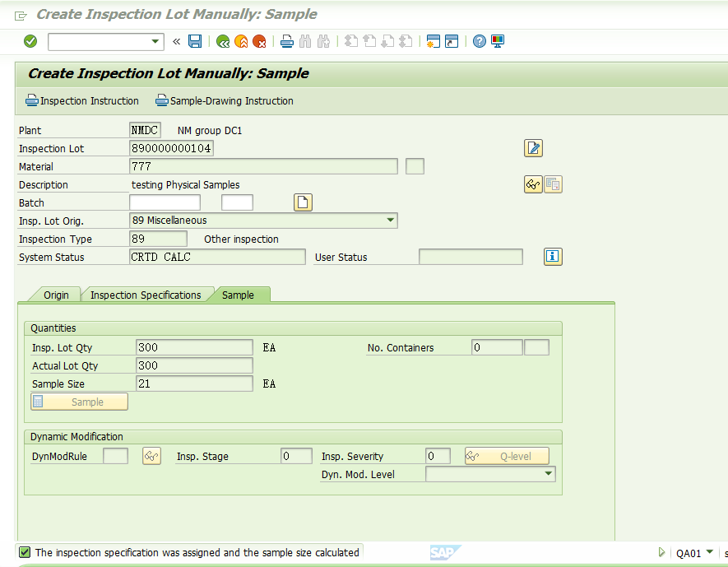Click the long text edit pencil icon

534,148
